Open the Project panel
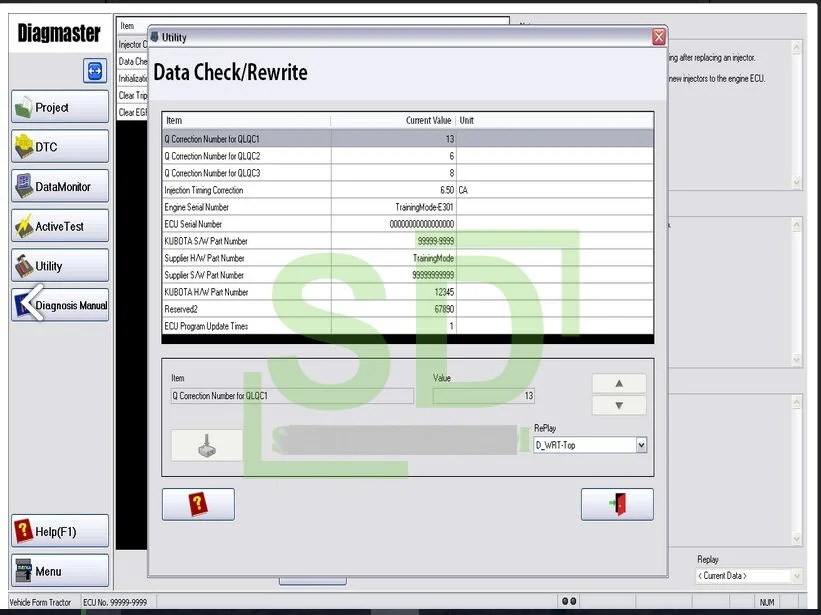Screen dimensions: 821x615 59,106
